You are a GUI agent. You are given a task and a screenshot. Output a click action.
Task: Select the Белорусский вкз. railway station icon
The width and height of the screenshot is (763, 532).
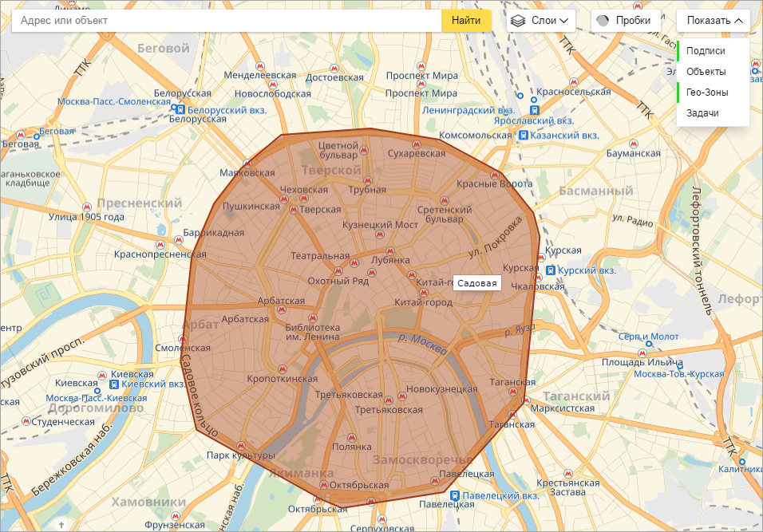[x=180, y=109]
